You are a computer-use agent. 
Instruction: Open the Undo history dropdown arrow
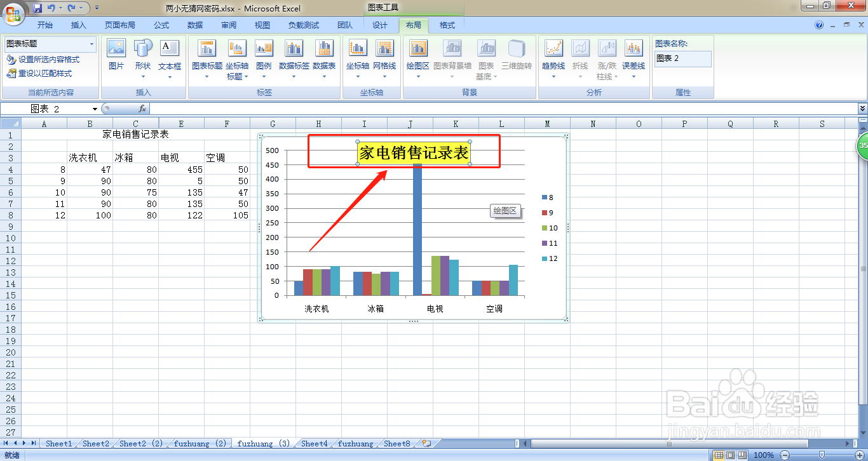click(x=60, y=8)
